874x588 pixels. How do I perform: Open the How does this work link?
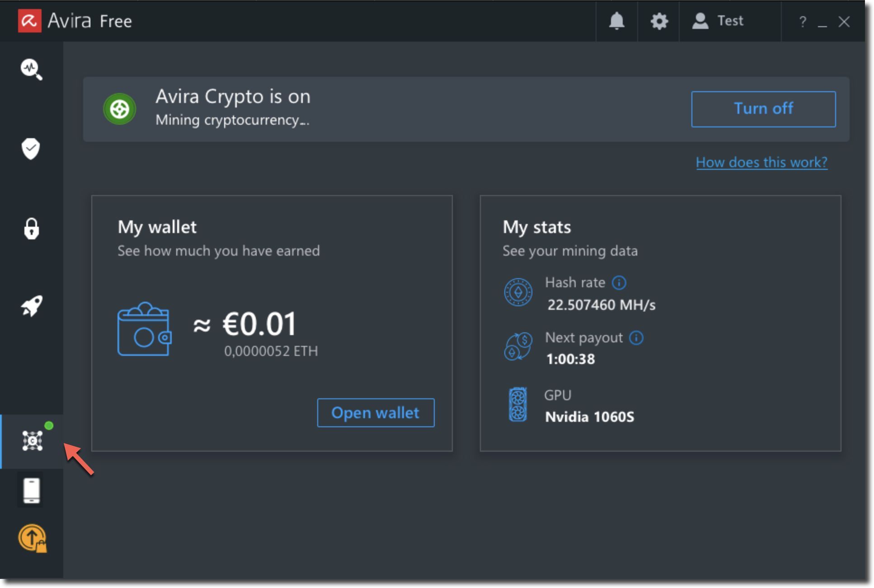(761, 162)
